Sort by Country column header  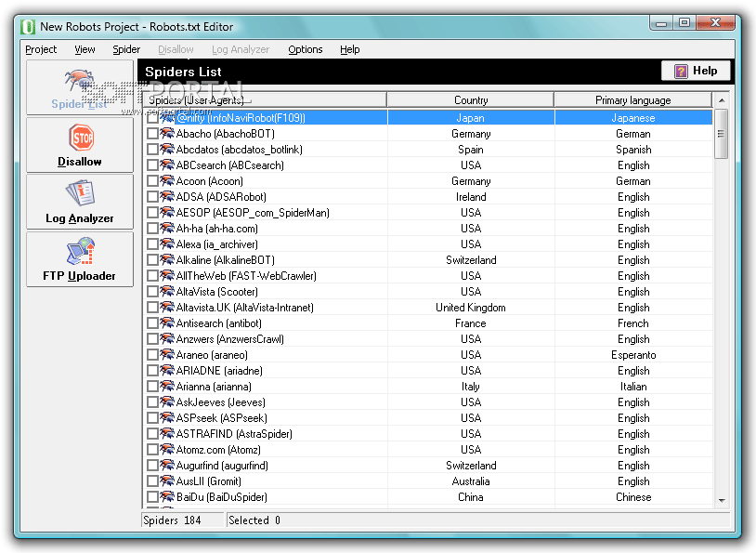[x=471, y=99]
